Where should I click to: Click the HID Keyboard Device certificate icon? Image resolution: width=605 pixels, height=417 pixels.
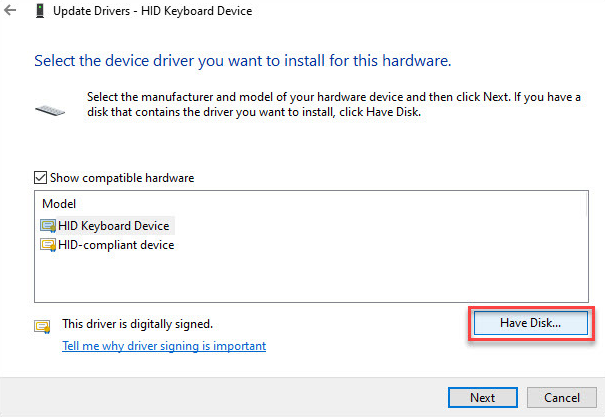tap(48, 226)
